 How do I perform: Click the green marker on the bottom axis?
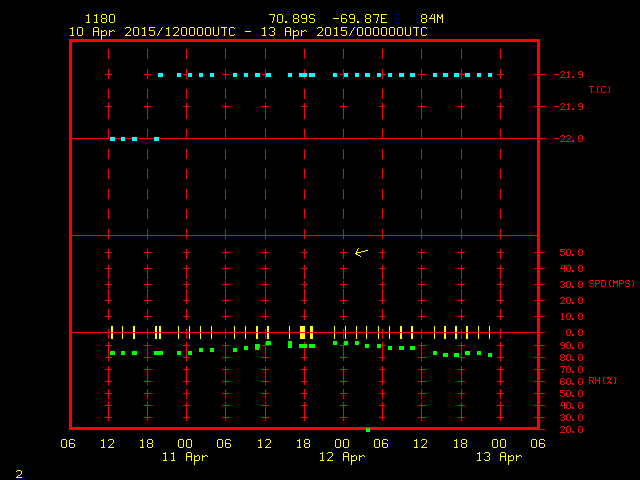tap(368, 430)
